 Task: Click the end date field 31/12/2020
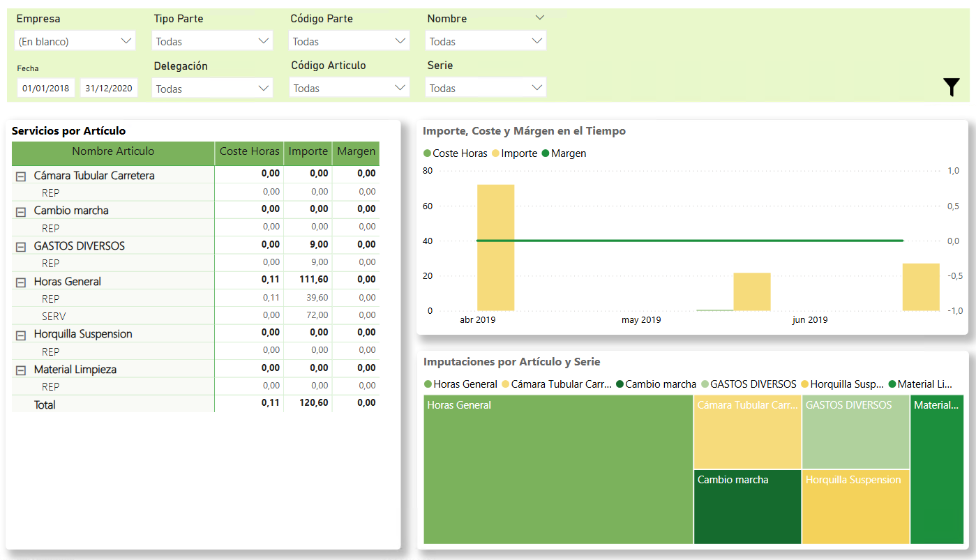pos(109,89)
